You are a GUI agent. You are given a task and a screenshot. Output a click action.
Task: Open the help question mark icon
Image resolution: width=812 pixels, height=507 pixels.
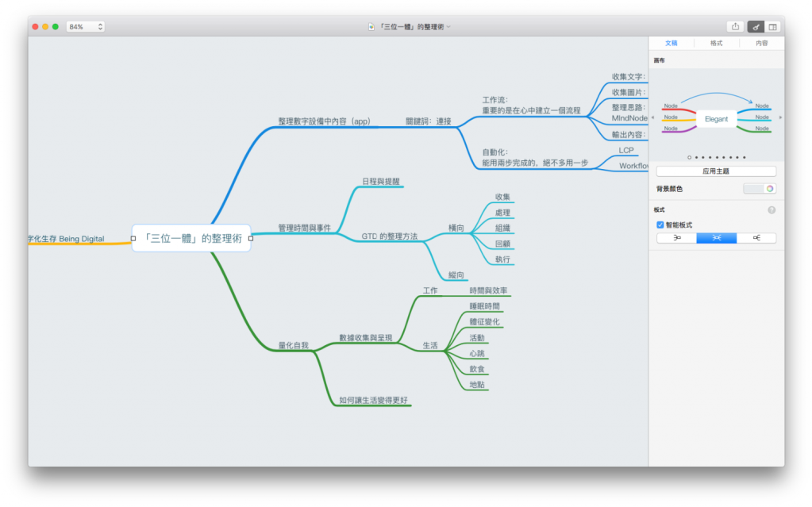tap(772, 210)
